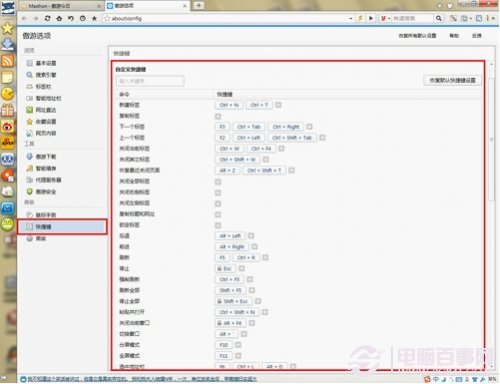Bookmark the page via the address bar star
Image resolution: width=500 pixels, height=384 pixels.
[x=107, y=19]
